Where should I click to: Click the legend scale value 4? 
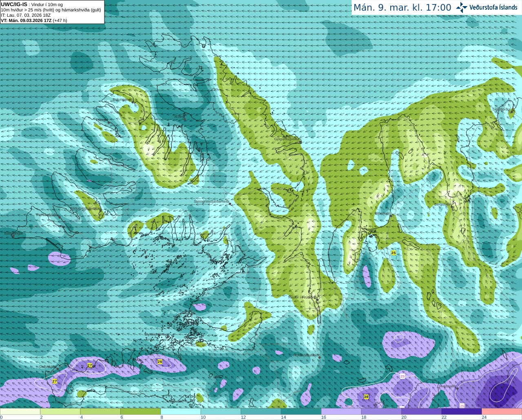click(x=81, y=417)
